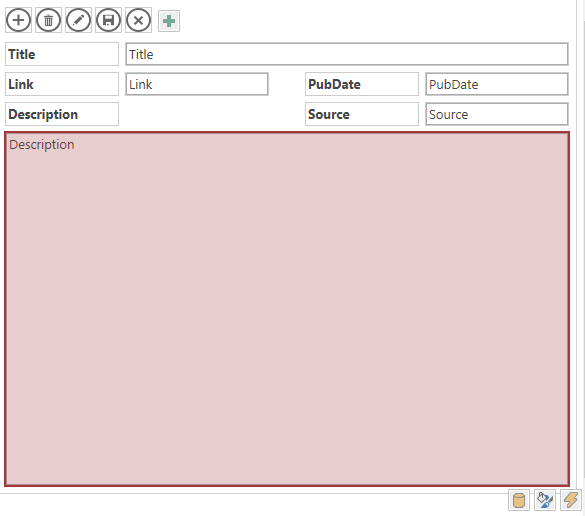The image size is (585, 516).
Task: Click the green plus add-action icon
Action: (169, 21)
